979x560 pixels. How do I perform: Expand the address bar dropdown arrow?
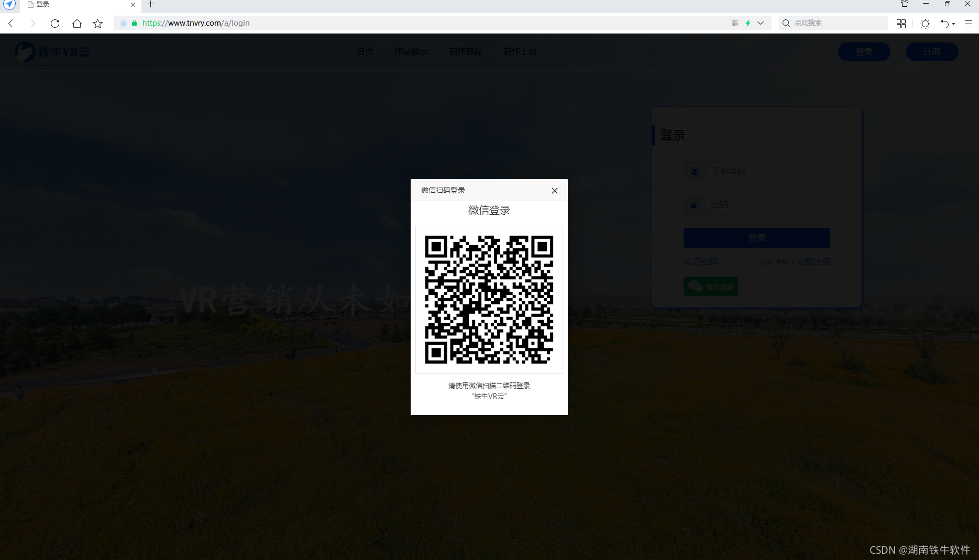[761, 23]
